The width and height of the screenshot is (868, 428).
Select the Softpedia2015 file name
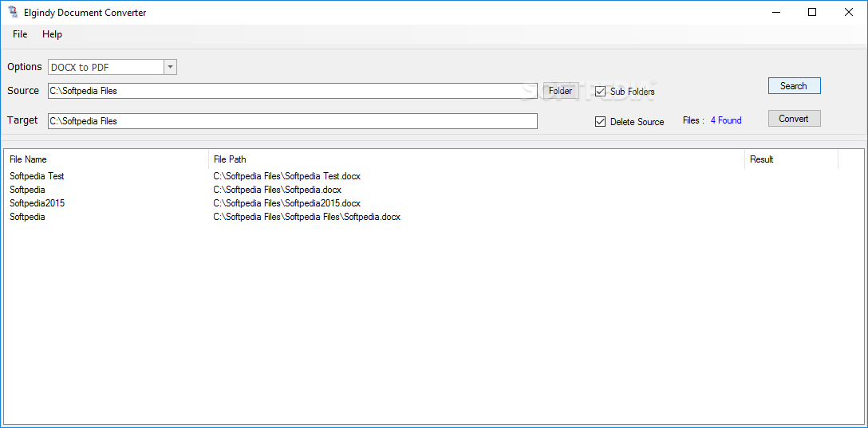click(x=37, y=203)
